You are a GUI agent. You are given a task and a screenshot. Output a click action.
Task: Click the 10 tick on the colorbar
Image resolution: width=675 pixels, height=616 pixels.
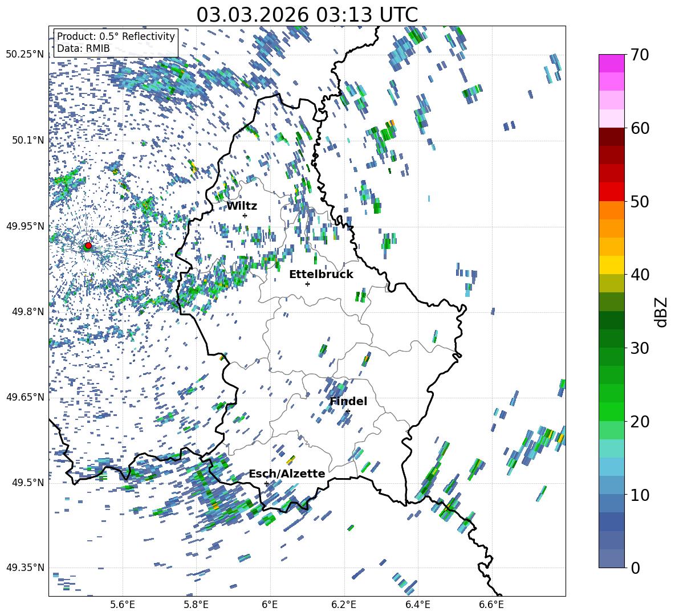[x=640, y=494]
